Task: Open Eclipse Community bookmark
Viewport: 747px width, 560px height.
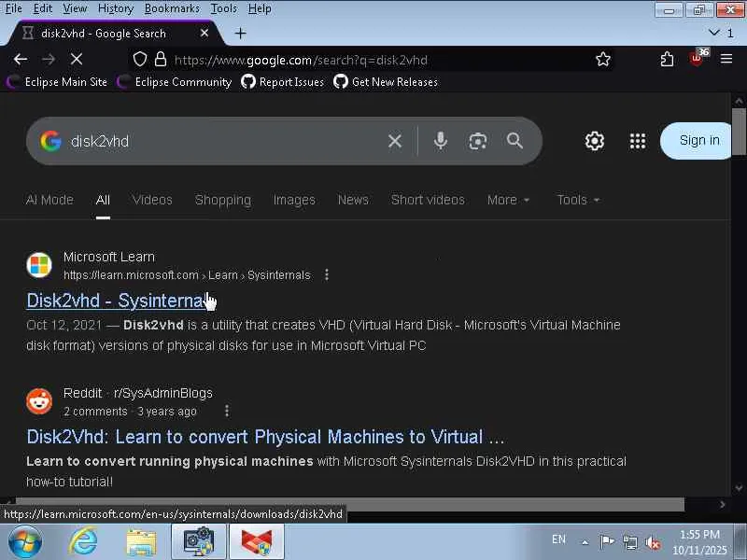Action: [174, 82]
